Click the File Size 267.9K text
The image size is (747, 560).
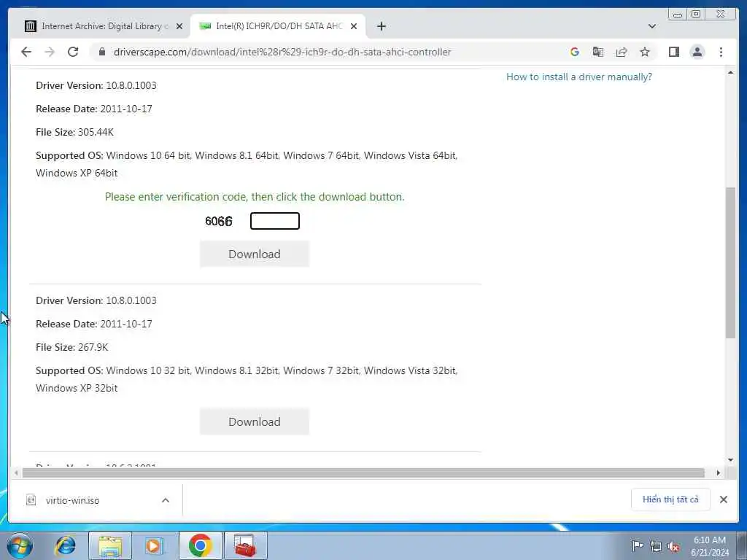[x=72, y=347]
